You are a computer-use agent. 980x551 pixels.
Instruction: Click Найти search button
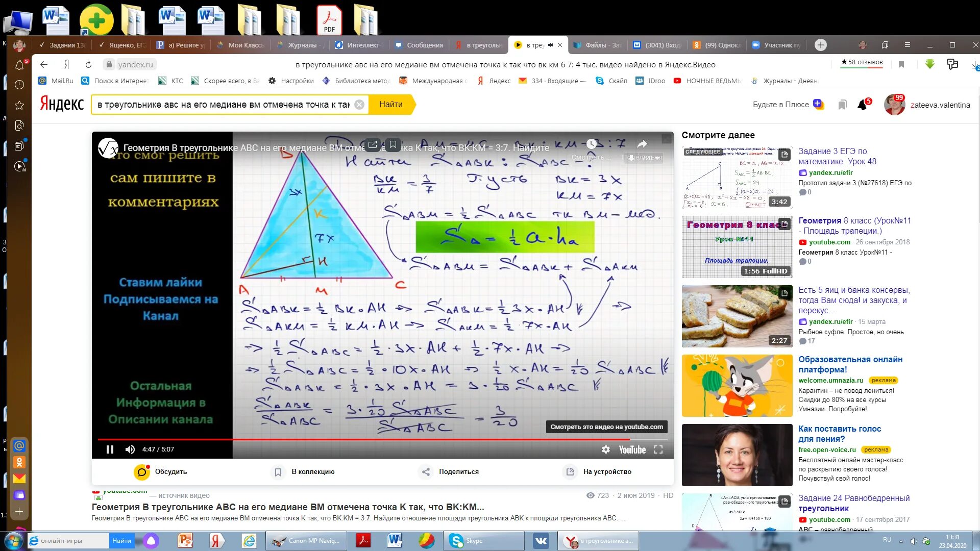click(391, 104)
